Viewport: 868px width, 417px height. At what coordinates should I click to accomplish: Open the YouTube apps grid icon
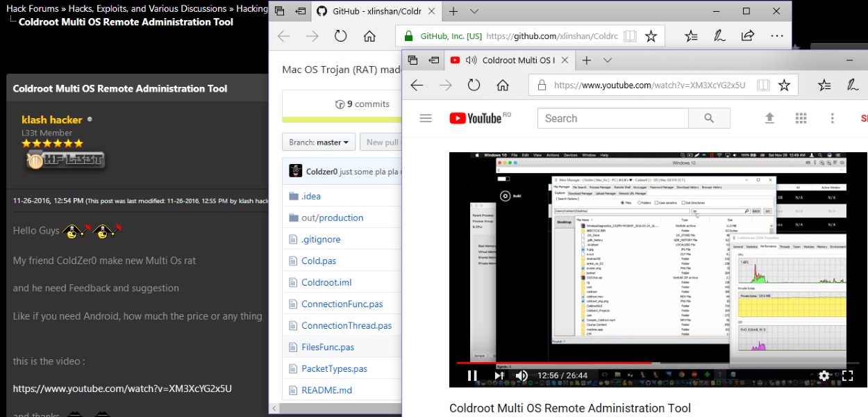tap(801, 118)
